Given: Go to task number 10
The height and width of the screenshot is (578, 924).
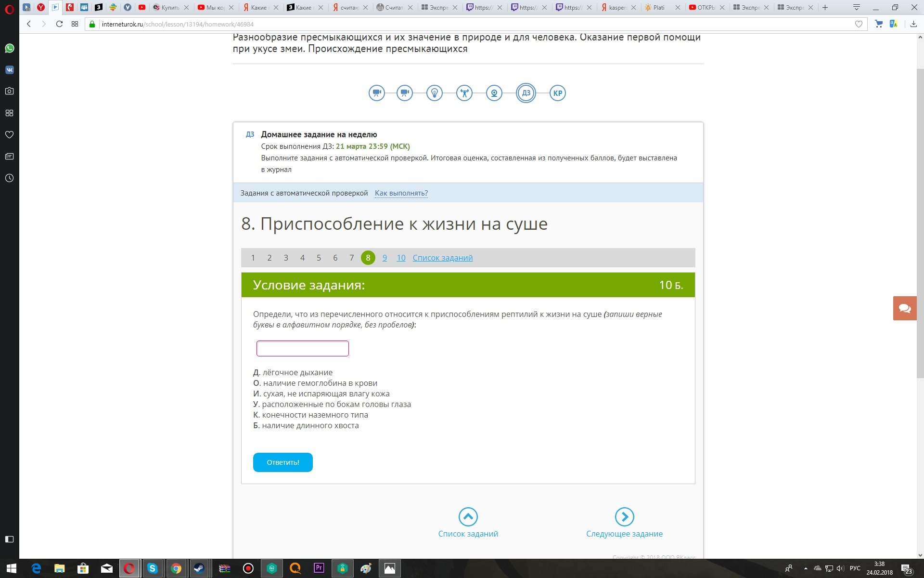Looking at the screenshot, I should (x=401, y=258).
